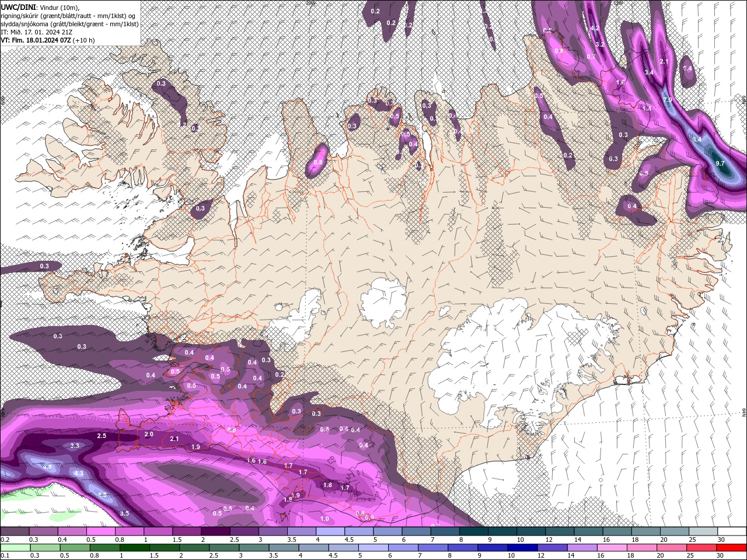This screenshot has height=560, width=747.
Task: Select the red lower legend swatch above 30
Action: click(731, 548)
